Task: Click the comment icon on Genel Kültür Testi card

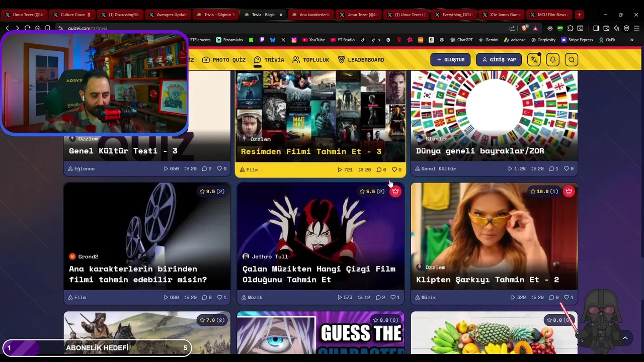Action: pos(204,169)
